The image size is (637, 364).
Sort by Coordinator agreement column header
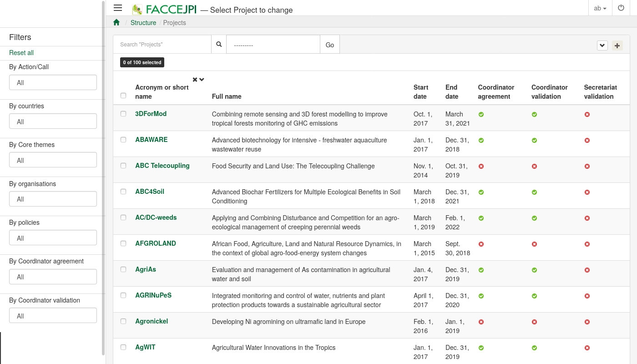tap(496, 92)
